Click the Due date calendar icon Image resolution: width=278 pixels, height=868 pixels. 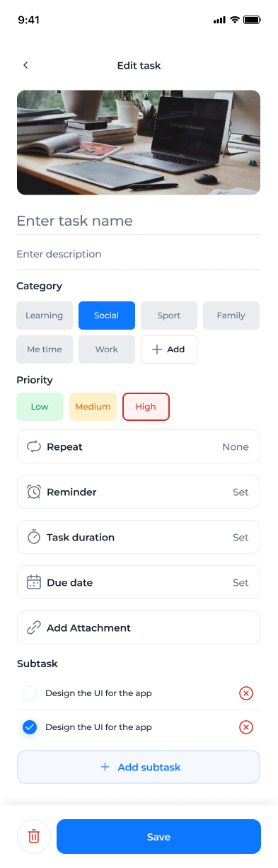(34, 582)
